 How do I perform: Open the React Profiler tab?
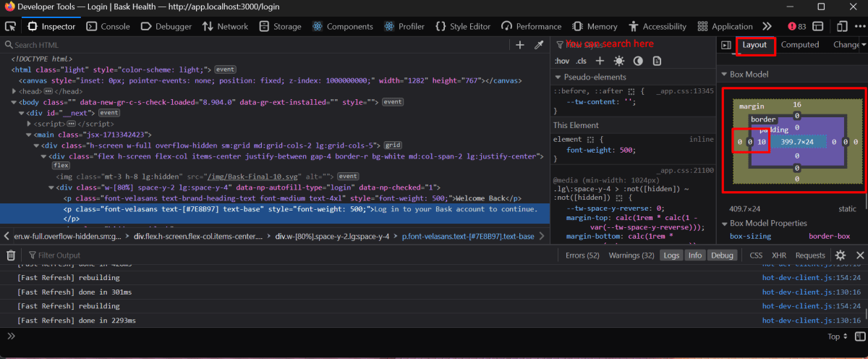404,27
